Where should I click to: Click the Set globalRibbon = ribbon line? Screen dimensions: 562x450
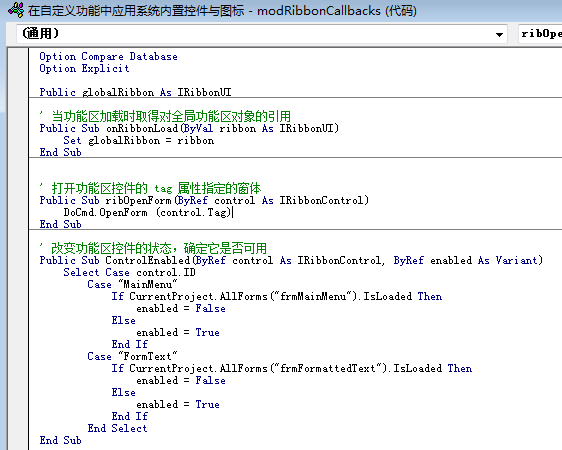tap(139, 140)
